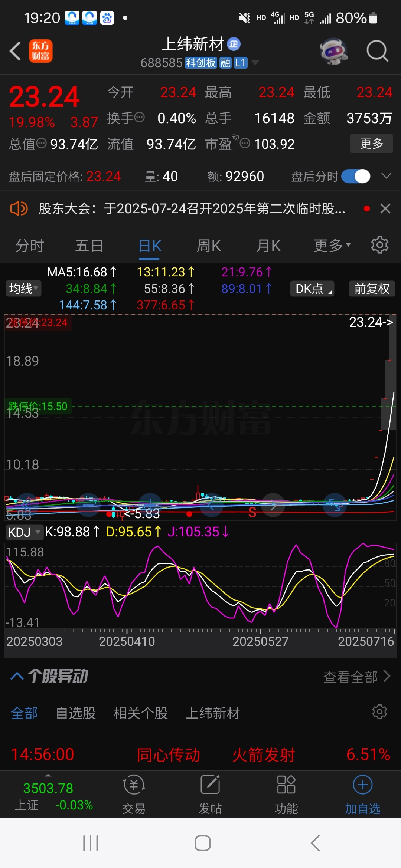401x868 pixels.
Task: Tap the 市盈 103.92 value
Action: 274,144
